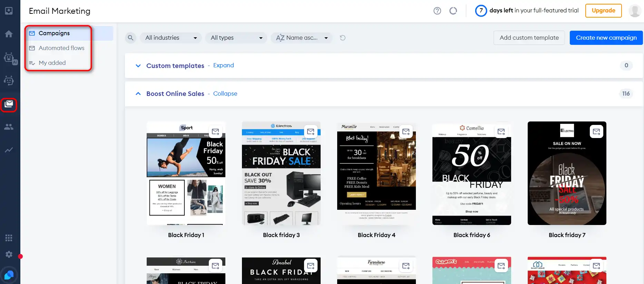Open the Black friday 7 template thumbnail
The height and width of the screenshot is (284, 644).
[x=567, y=173]
